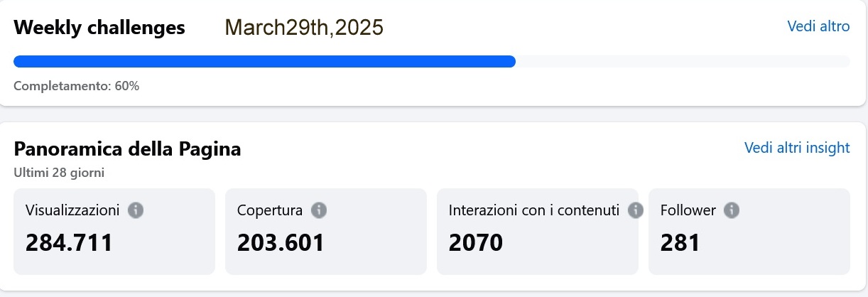Click the Panoramica della Pagina heading
Screen dimensions: 868x297
pyautogui.click(x=127, y=149)
